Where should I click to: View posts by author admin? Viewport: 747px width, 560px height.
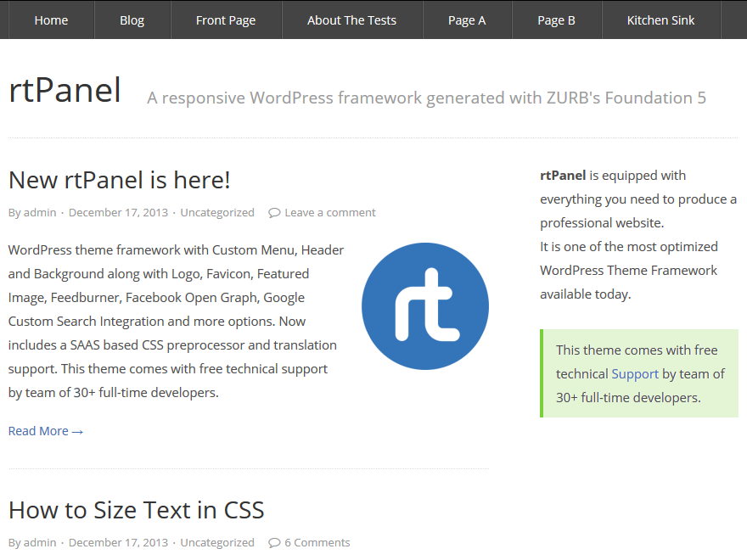(x=40, y=211)
